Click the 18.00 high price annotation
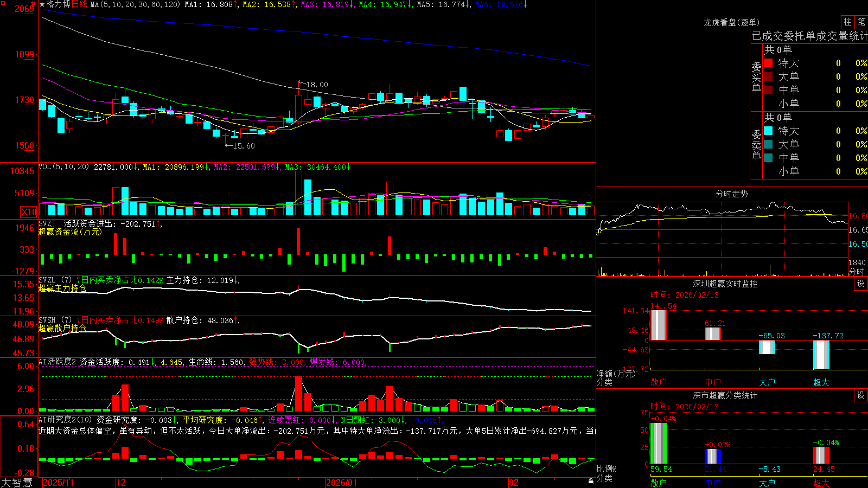This screenshot has height=488, width=868. tap(317, 85)
